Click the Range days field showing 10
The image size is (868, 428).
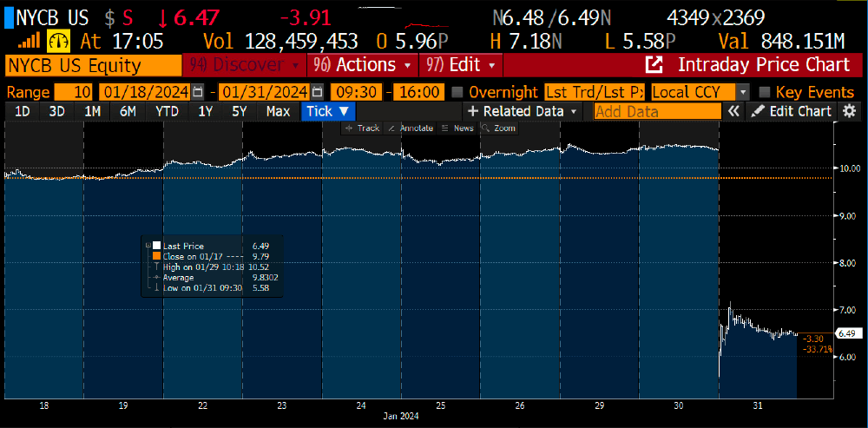coord(75,92)
